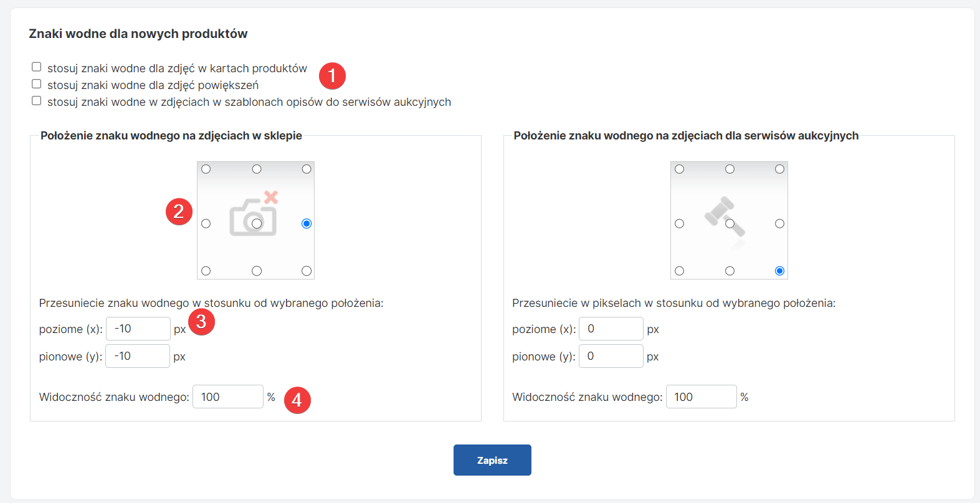Viewport: 980px width, 503px height.
Task: Select bottom-left watermark position for auctions
Action: click(680, 271)
